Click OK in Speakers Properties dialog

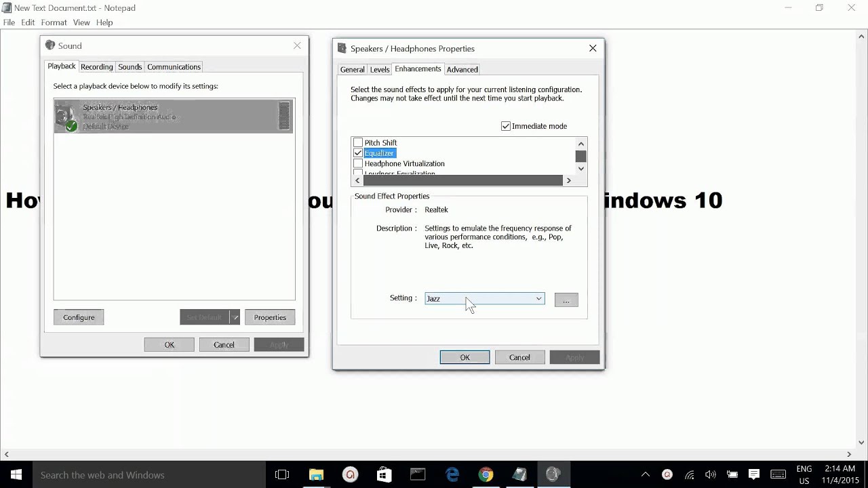tap(465, 357)
